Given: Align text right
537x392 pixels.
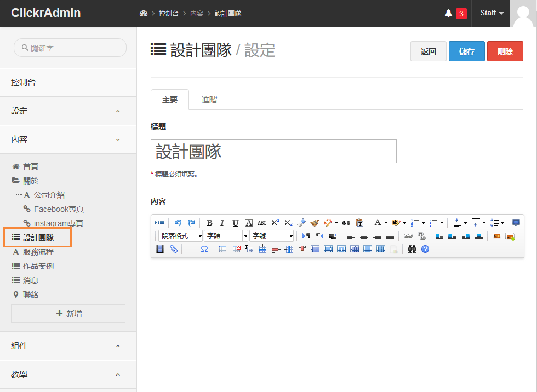Looking at the screenshot, I should coord(377,236).
